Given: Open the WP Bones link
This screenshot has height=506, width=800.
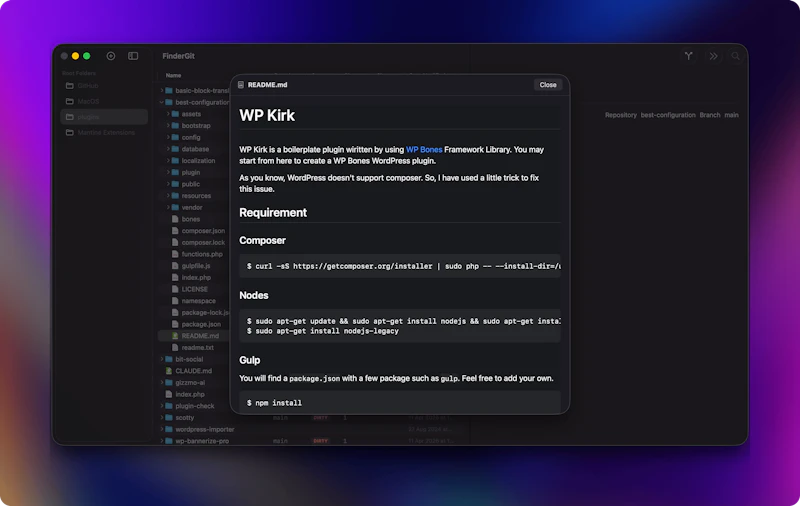Looking at the screenshot, I should coord(424,149).
